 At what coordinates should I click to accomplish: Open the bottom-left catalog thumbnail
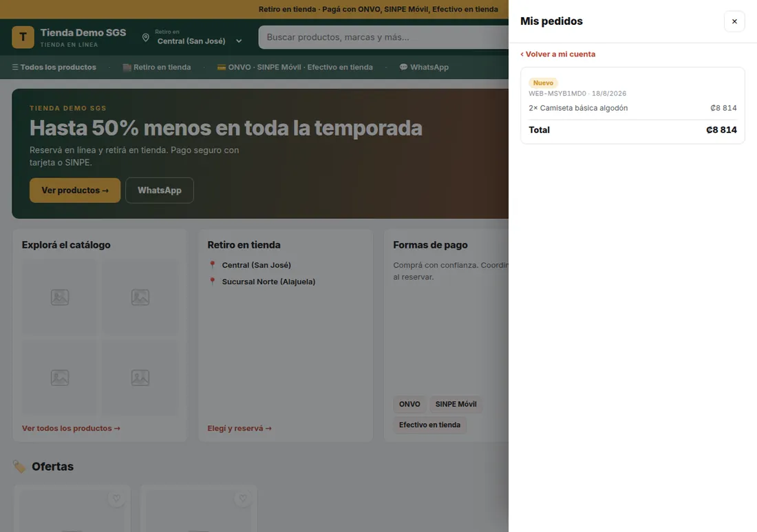pyautogui.click(x=60, y=378)
